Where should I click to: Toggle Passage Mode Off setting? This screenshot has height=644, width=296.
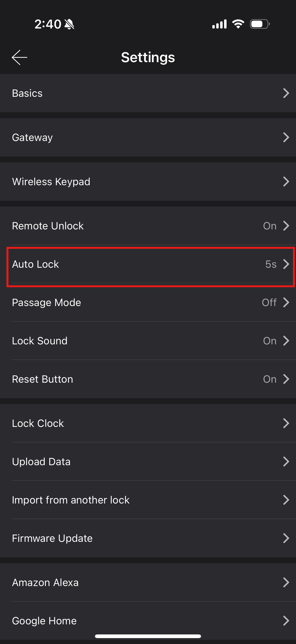tap(269, 303)
